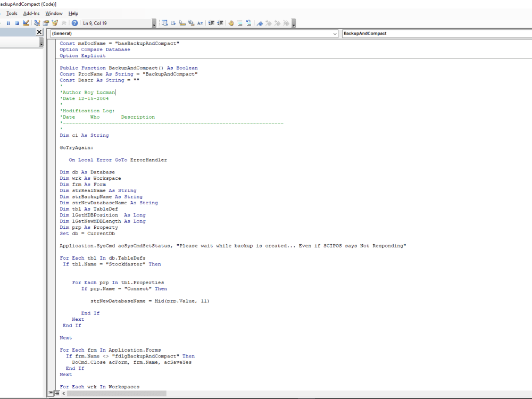Toggle Design Mode on the toolbar
The height and width of the screenshot is (399, 532).
tap(26, 23)
